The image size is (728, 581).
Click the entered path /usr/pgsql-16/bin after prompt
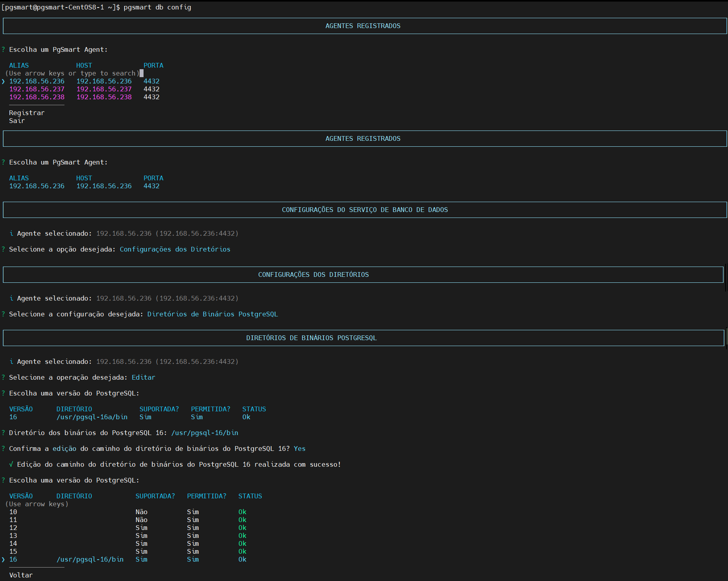click(x=205, y=433)
